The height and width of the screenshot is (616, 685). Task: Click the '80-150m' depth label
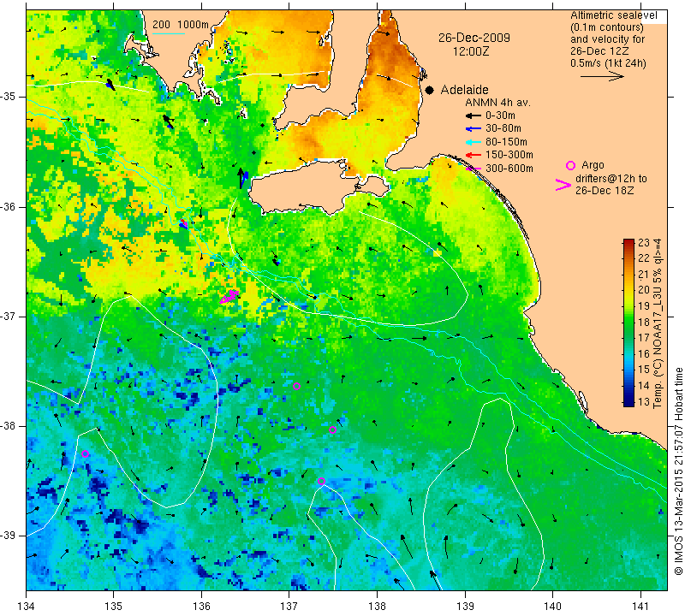[x=506, y=142]
